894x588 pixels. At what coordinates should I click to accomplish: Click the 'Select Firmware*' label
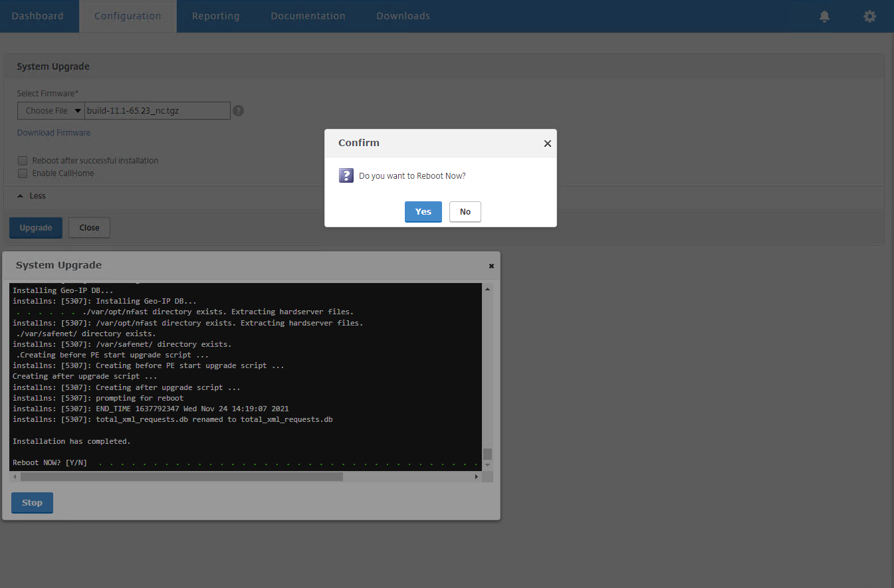48,94
